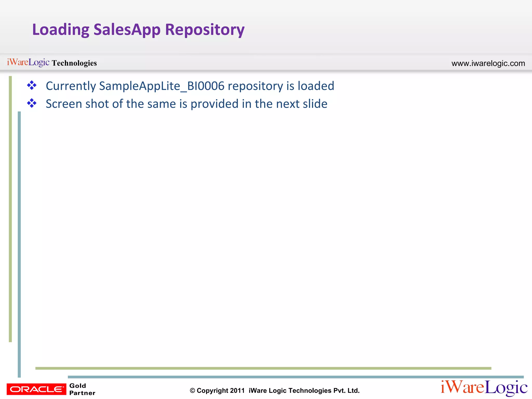Select the 'Currently SampleAppLite_BI0006 repository is loaded' line
532x399 pixels.
(x=190, y=86)
